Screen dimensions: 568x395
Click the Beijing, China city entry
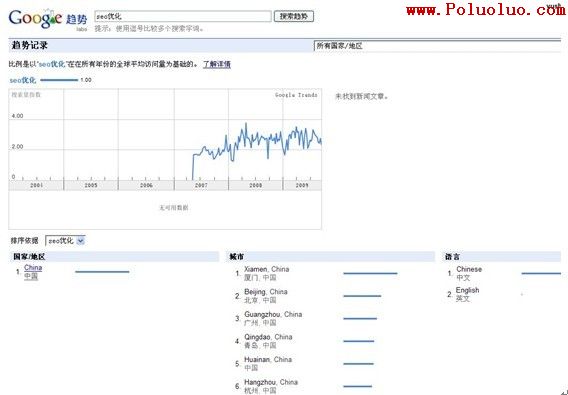(x=266, y=296)
